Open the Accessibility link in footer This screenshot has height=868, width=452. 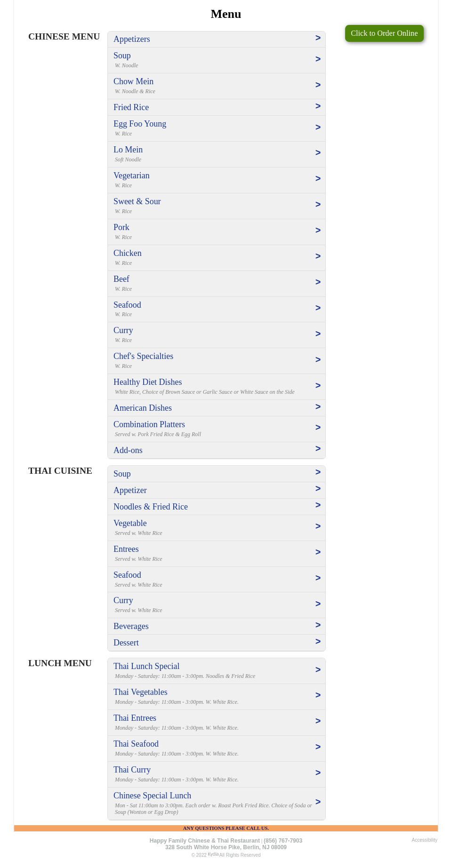point(424,840)
